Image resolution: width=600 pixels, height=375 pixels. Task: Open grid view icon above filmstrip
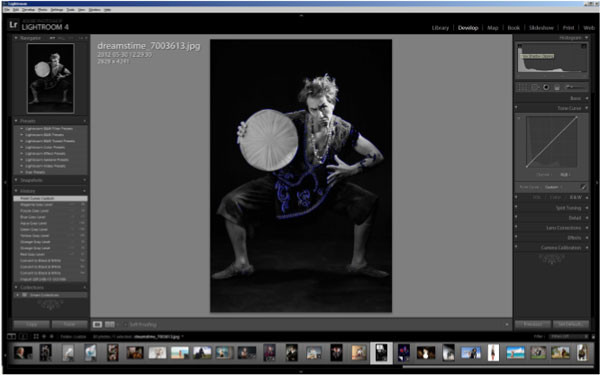coord(36,336)
